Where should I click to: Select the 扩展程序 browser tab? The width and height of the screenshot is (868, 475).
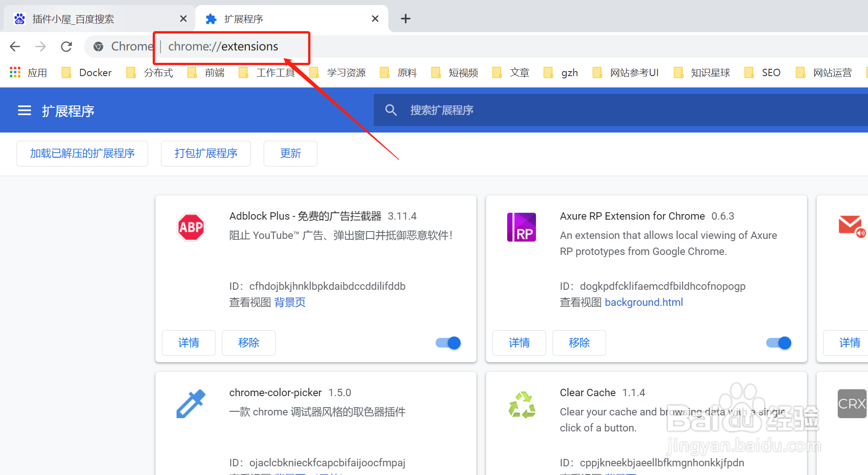point(292,19)
